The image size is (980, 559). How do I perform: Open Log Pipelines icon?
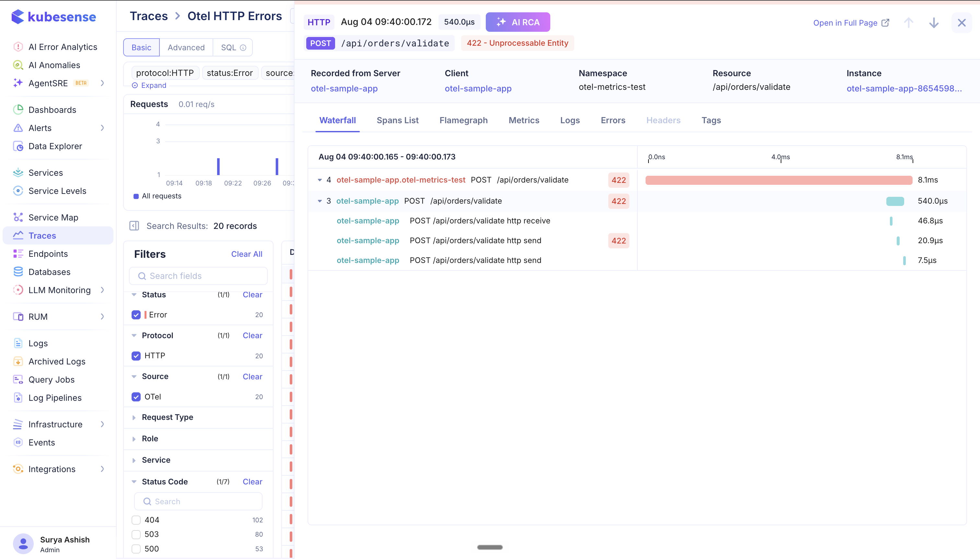[x=18, y=398]
